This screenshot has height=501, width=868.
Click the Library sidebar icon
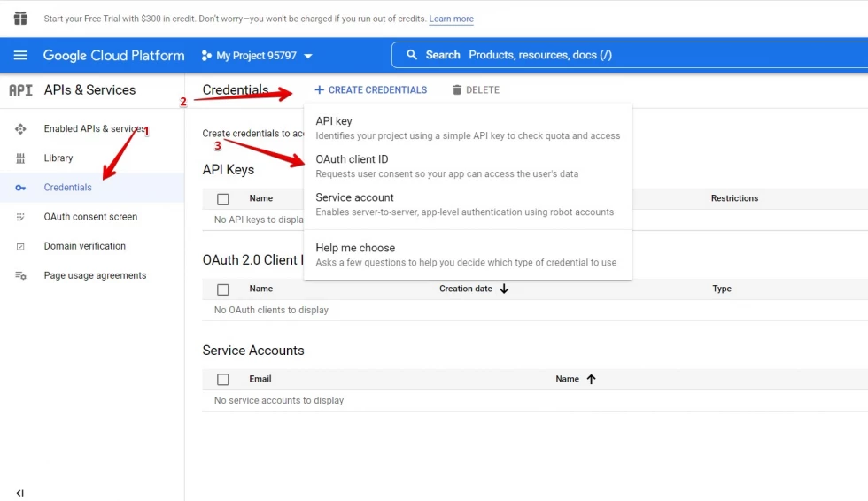20,158
